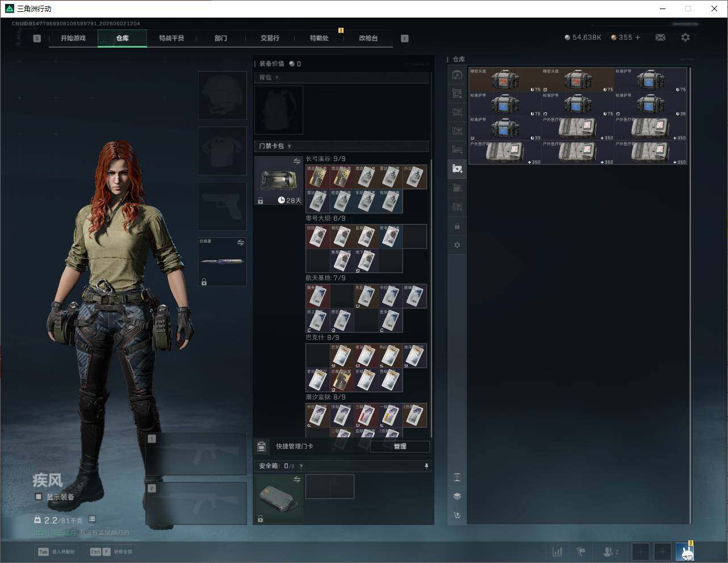Select the safe box item thumbnail
728x563 pixels.
[x=279, y=499]
